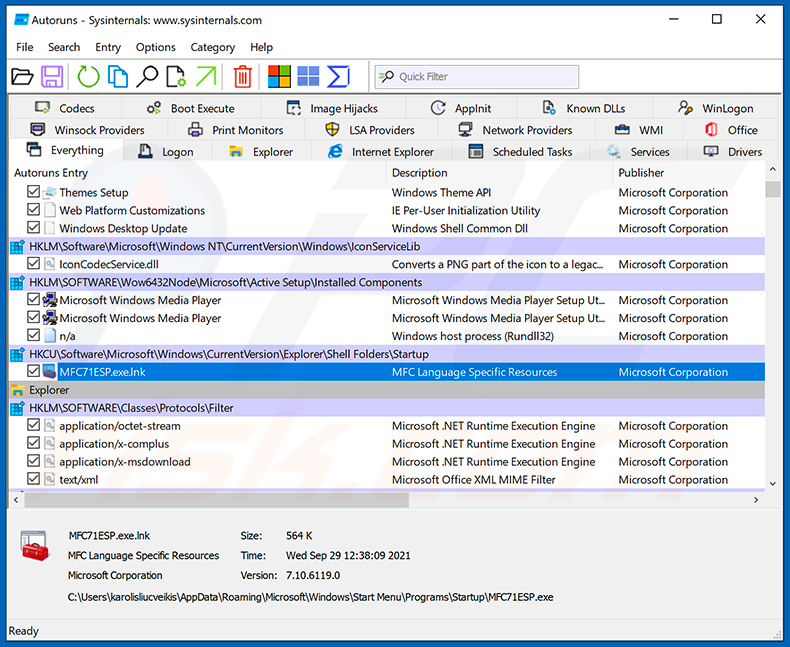
Task: Click the Save toolbar icon
Action: [52, 77]
